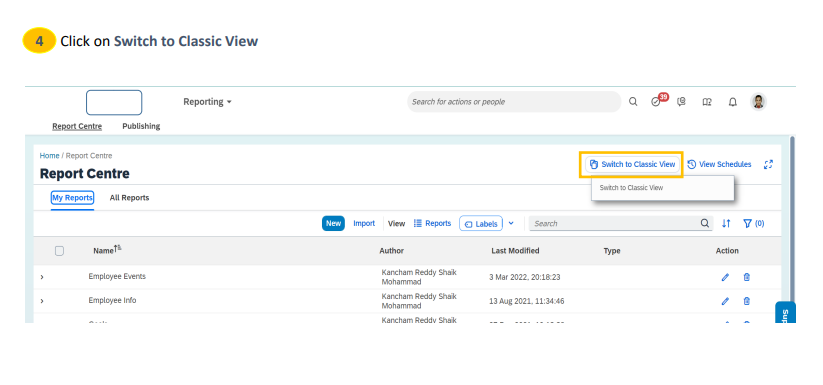Click the company logo box

coord(114,102)
